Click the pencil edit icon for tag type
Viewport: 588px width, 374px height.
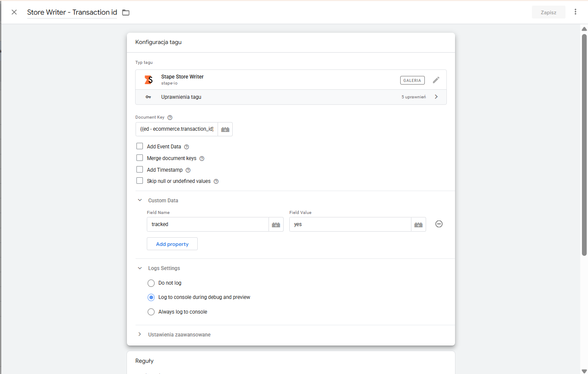coord(436,80)
